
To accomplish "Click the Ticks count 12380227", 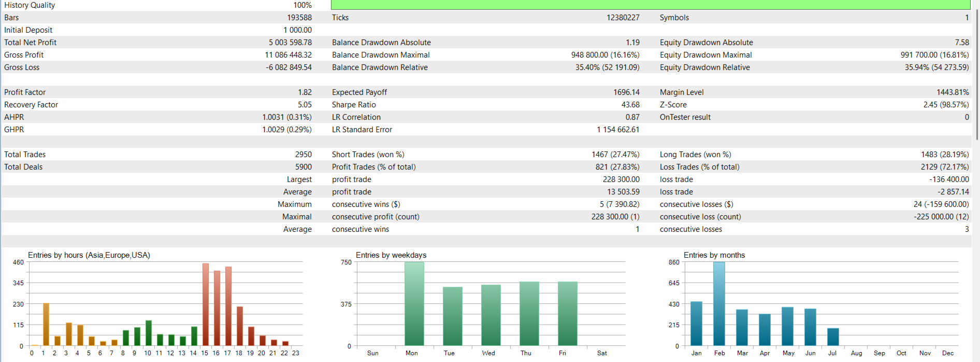I will [623, 18].
